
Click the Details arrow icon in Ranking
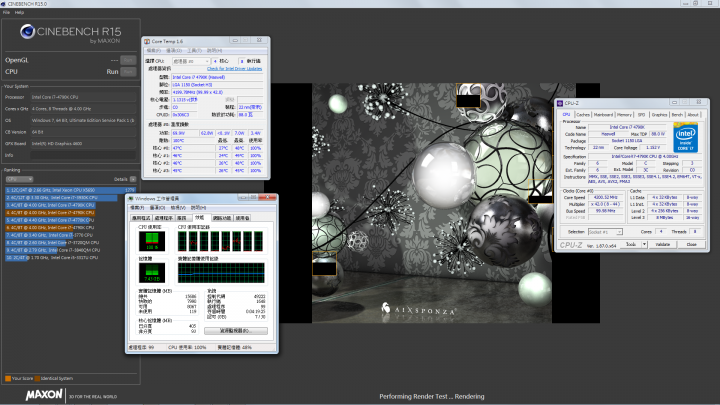coord(133,179)
